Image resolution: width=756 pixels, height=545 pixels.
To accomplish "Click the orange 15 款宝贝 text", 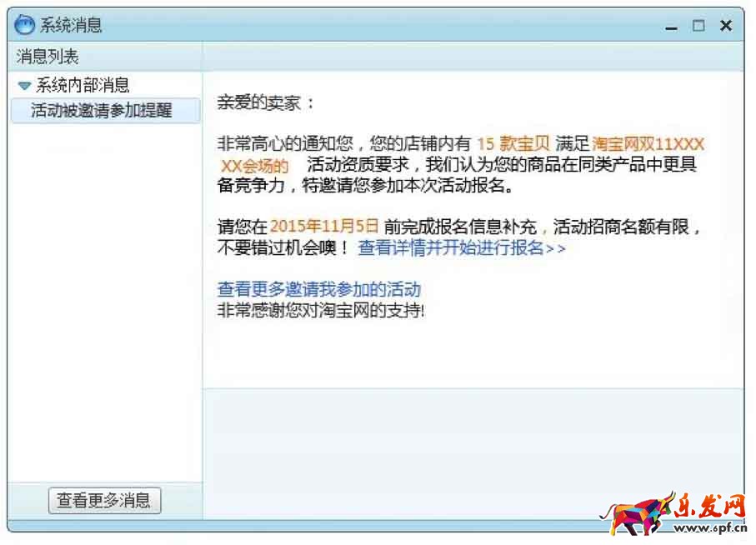I will 513,143.
